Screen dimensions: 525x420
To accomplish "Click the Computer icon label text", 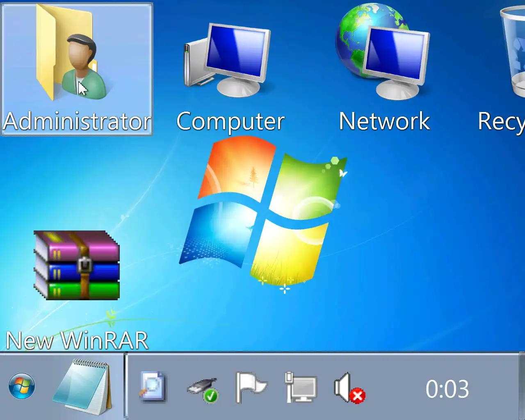I will 230,121.
